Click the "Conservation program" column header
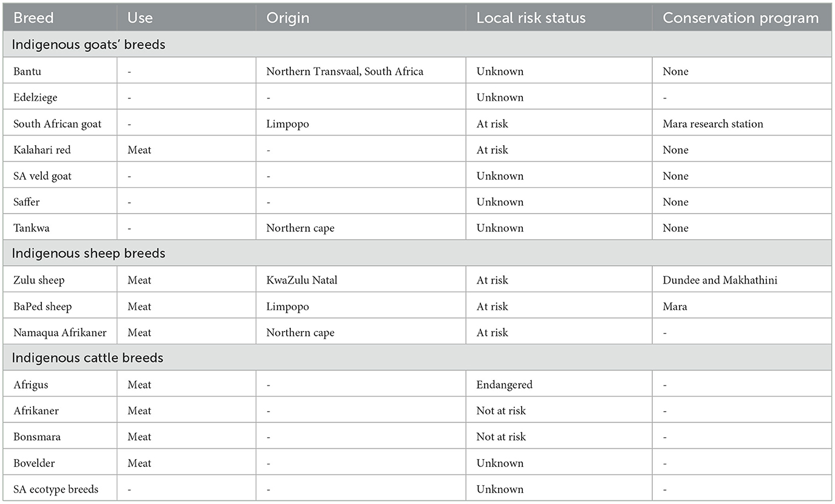This screenshot has width=835, height=504. click(x=741, y=18)
